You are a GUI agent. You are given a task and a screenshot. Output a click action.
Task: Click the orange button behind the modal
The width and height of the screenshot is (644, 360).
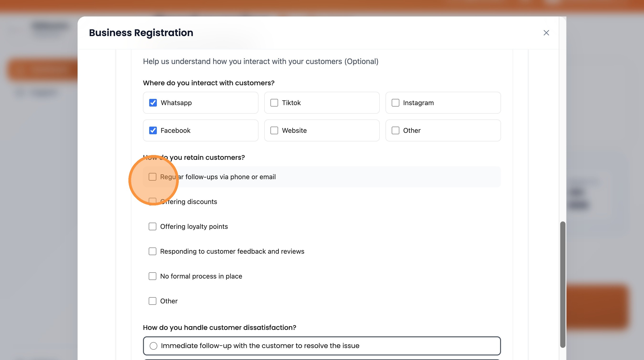597,306
